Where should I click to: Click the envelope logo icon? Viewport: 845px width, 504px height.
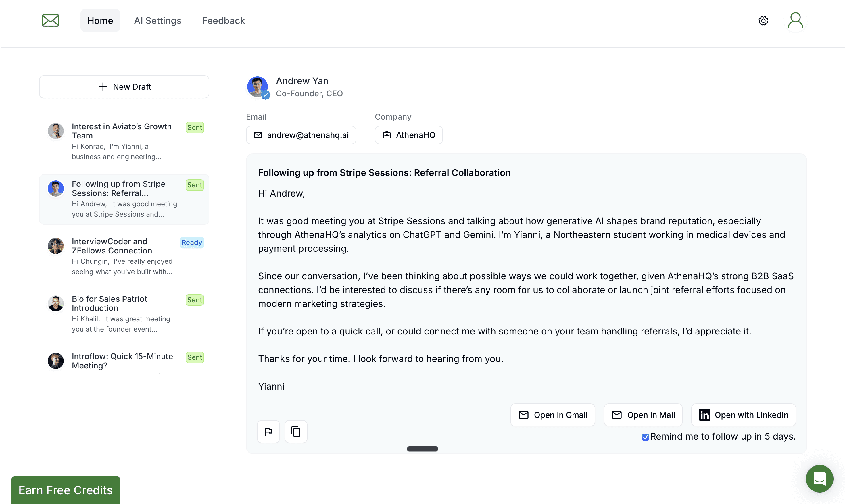51,20
